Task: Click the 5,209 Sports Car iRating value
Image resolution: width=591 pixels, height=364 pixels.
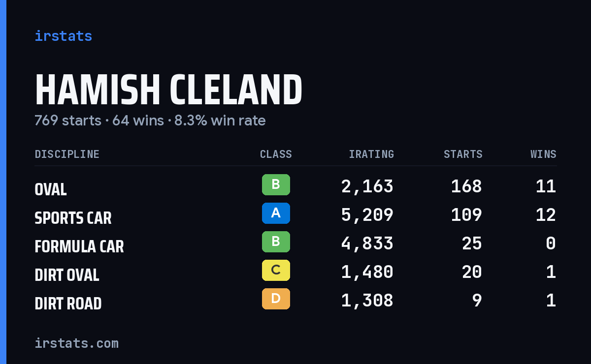Action: 367,215
